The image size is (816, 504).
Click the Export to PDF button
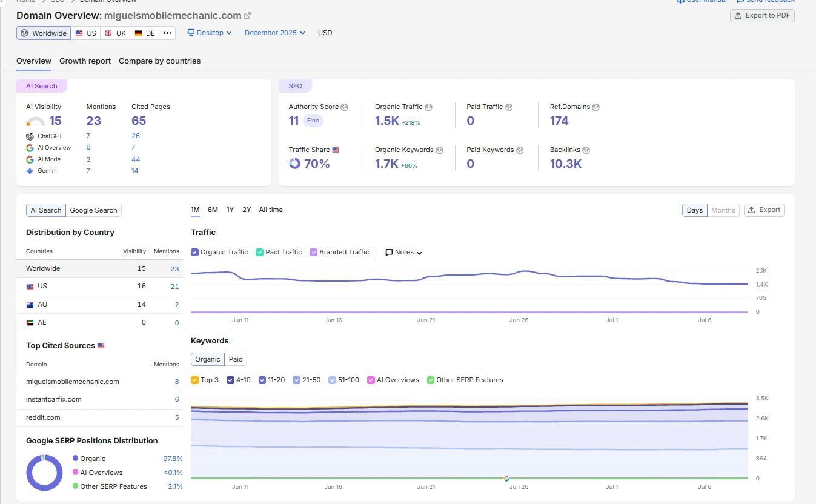(x=762, y=16)
